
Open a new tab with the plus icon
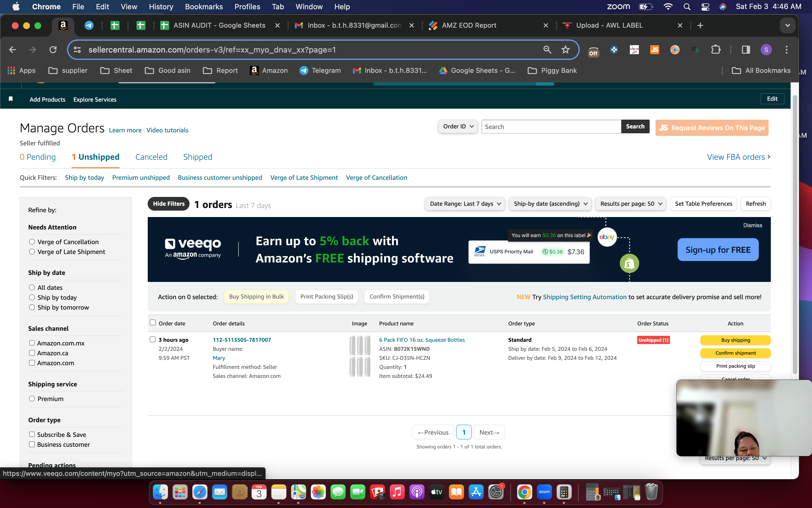point(700,25)
